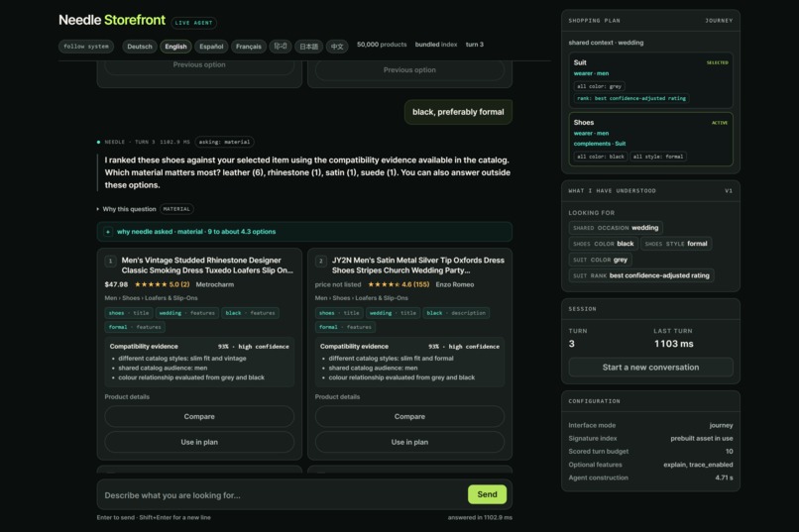Click the wedding · features tag on Metrocharm card
Screen dimensions: 799x532
[x=187, y=313]
